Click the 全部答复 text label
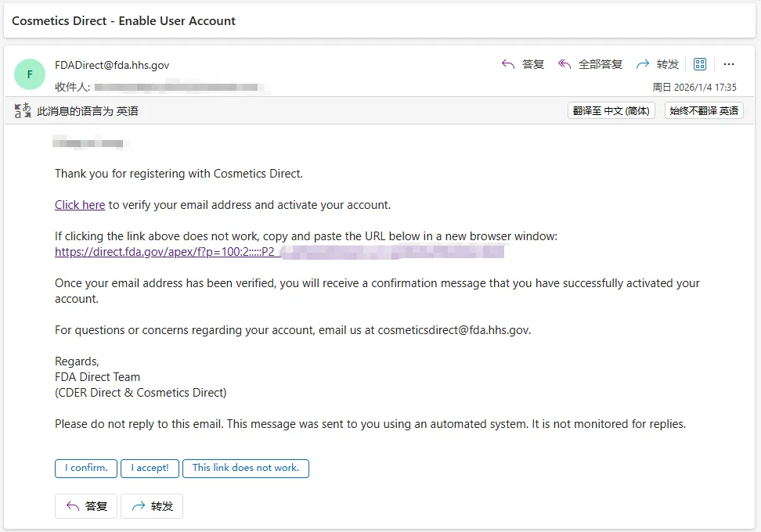The image size is (761, 532). click(601, 64)
